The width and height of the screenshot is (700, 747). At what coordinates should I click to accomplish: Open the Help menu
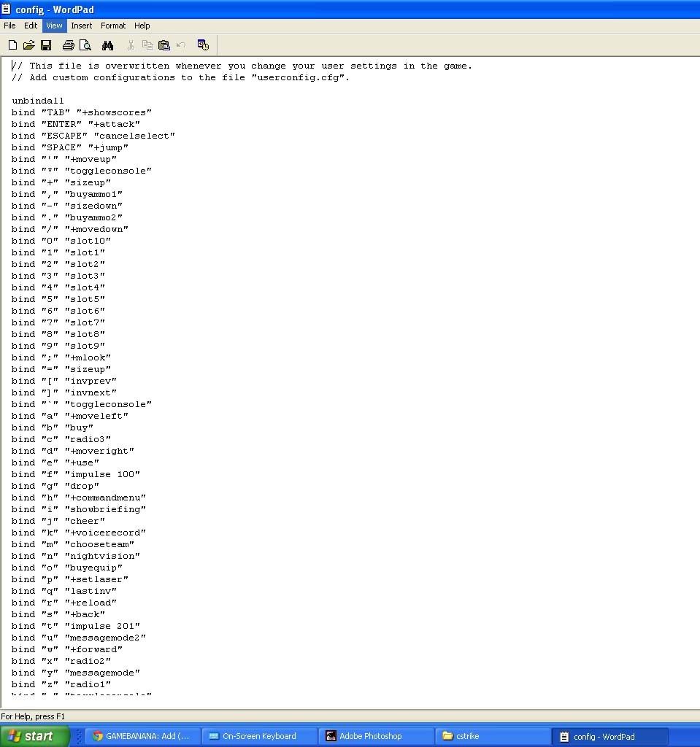pos(142,26)
